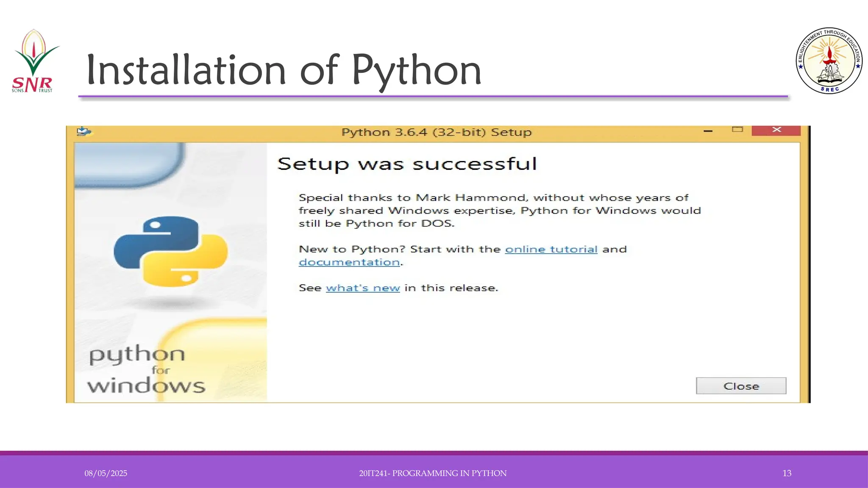Image resolution: width=868 pixels, height=488 pixels.
Task: Click the footer date 08/05/2025
Action: coord(106,473)
